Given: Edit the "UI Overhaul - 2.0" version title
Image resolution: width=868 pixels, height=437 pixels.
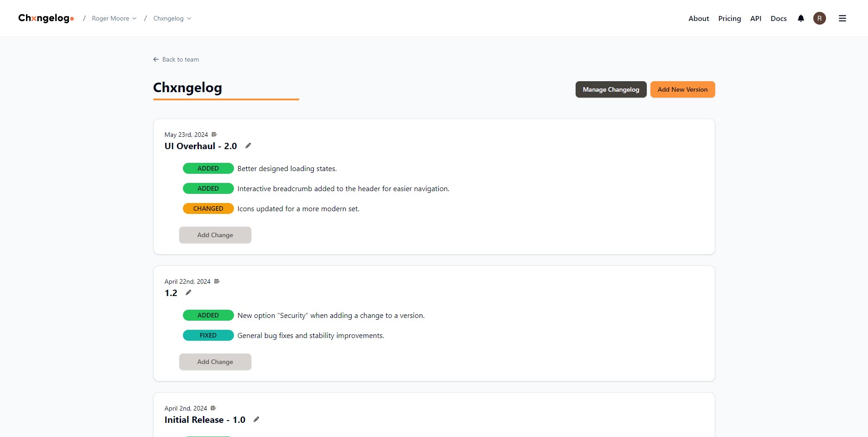Looking at the screenshot, I should click(248, 146).
